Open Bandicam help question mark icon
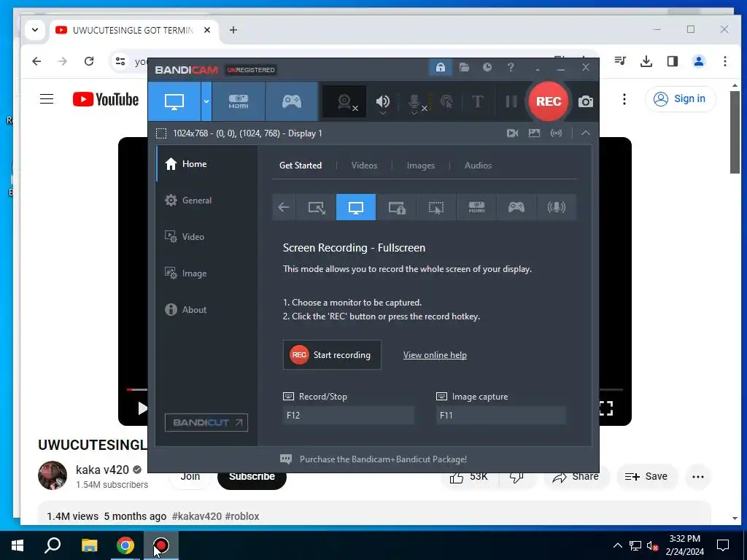This screenshot has width=747, height=560. [510, 68]
